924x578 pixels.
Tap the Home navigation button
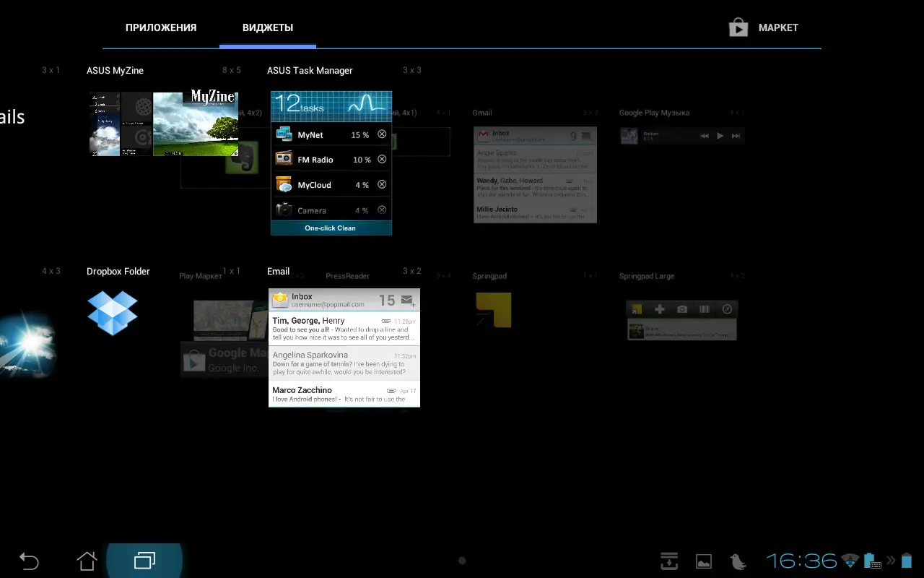click(87, 561)
